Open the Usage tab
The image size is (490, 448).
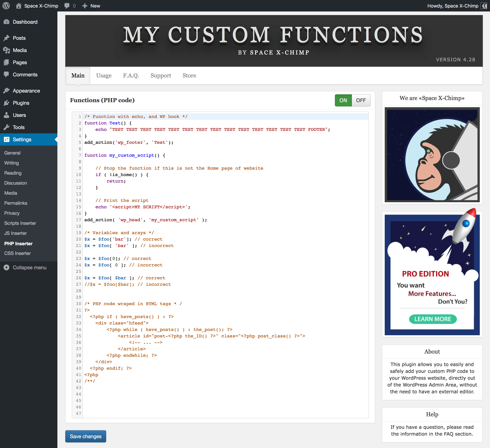pyautogui.click(x=104, y=75)
